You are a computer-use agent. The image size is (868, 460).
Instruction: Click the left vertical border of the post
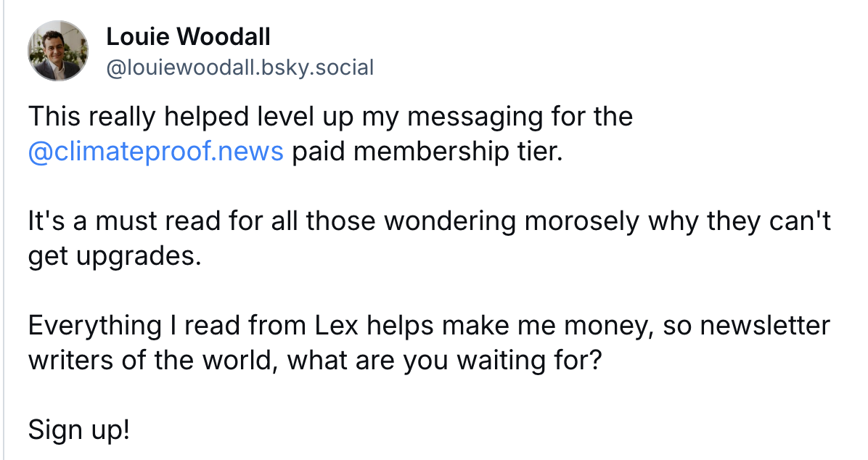point(4,230)
